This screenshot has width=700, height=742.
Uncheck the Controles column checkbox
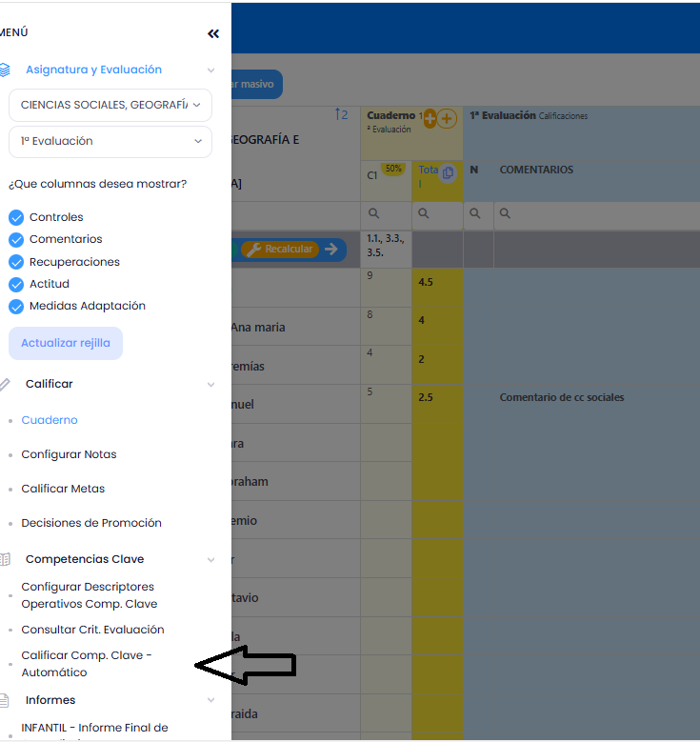pyautogui.click(x=16, y=217)
